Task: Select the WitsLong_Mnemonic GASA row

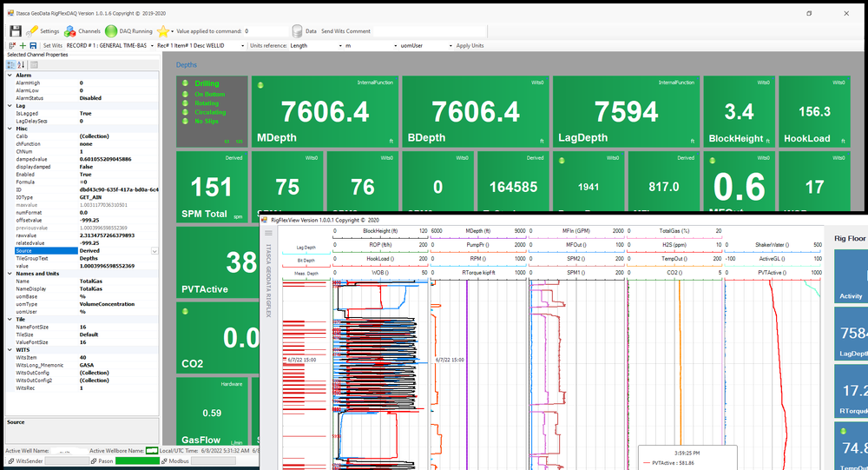Action: [86, 365]
